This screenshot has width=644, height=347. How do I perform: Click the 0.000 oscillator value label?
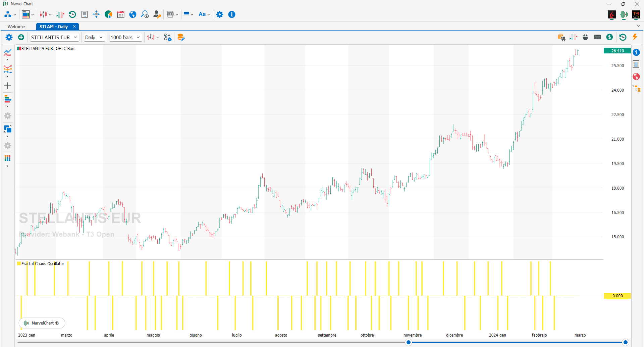[617, 296]
